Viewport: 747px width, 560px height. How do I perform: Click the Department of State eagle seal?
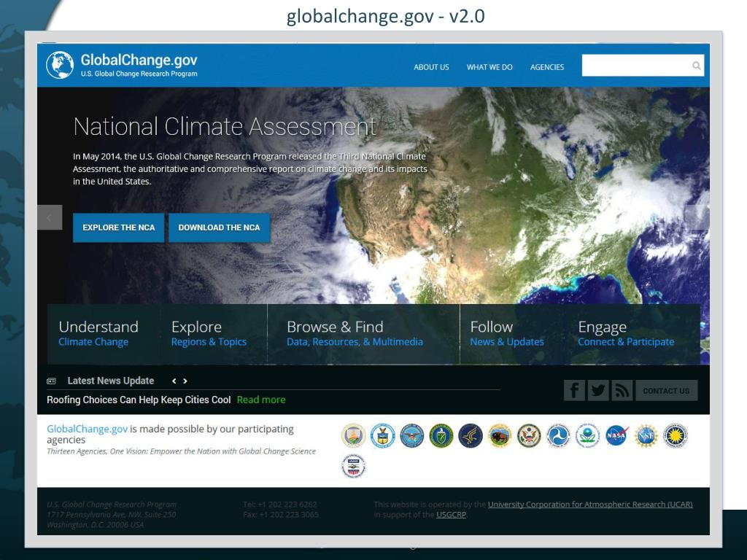click(529, 436)
